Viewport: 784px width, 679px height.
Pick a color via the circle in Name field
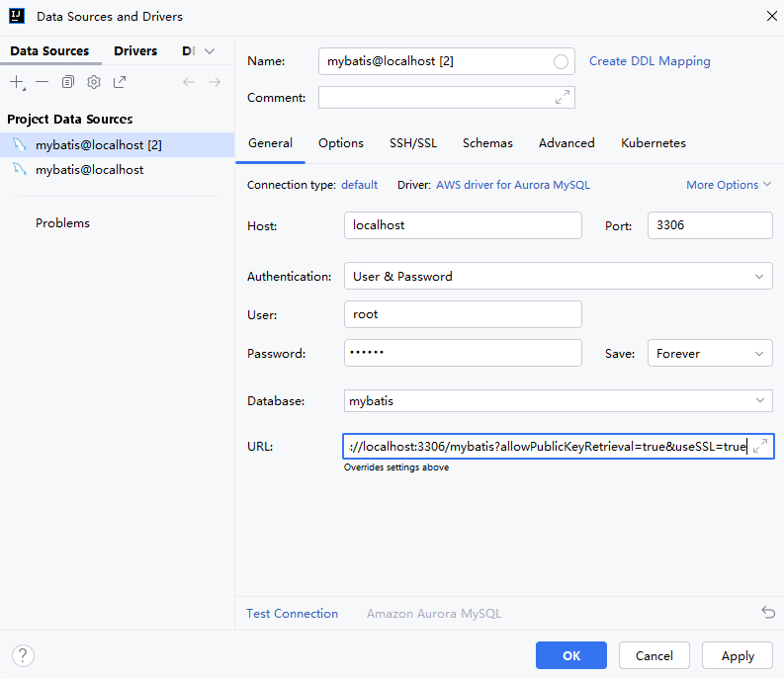click(x=561, y=61)
